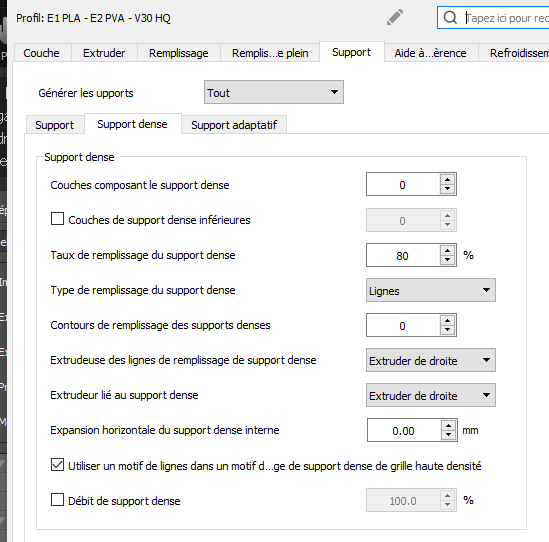Increase dense support infill outlines with up arrow
Image resolution: width=549 pixels, height=542 pixels.
(x=447, y=320)
